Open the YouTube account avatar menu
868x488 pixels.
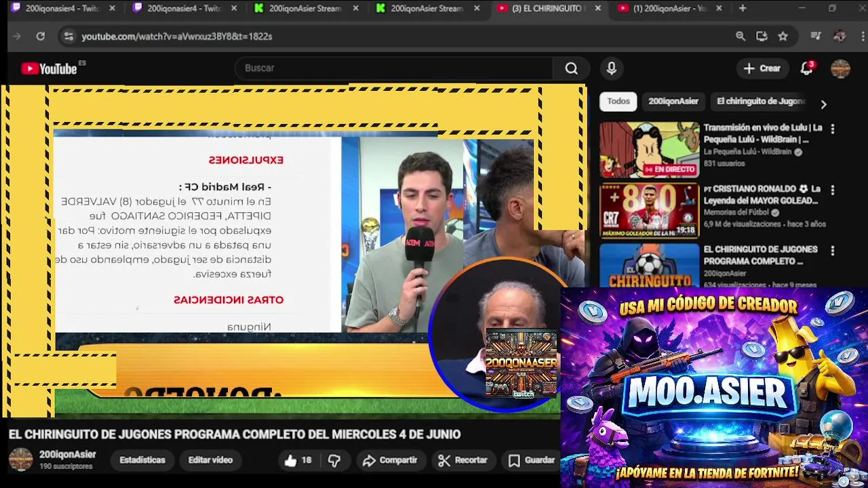tap(840, 68)
